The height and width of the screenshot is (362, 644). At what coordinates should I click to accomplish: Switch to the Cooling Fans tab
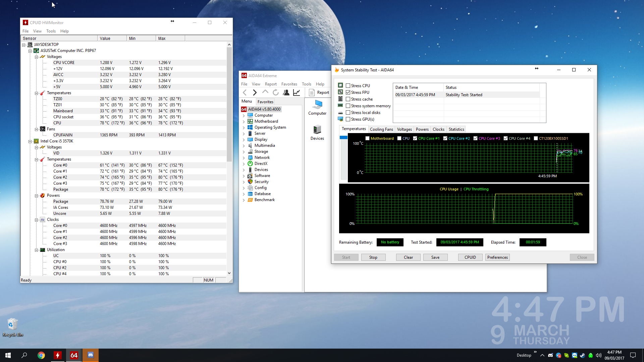coord(381,129)
